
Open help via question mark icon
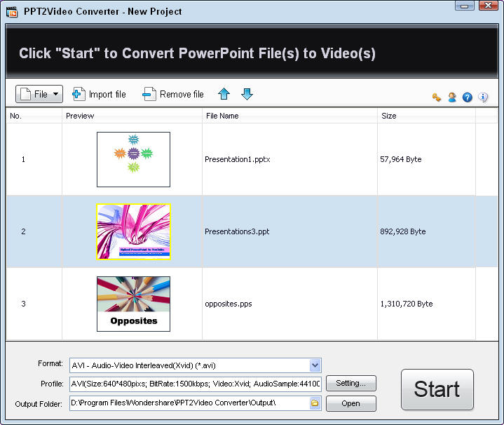click(x=468, y=97)
